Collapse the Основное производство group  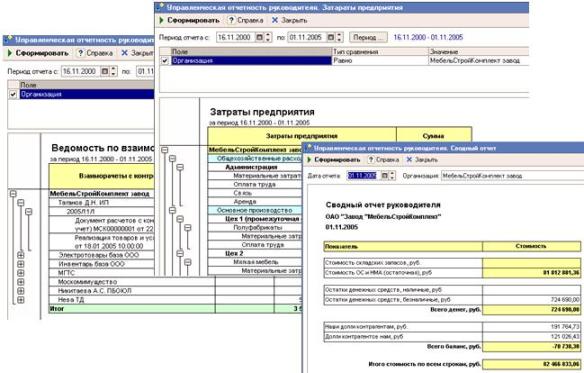[172, 211]
